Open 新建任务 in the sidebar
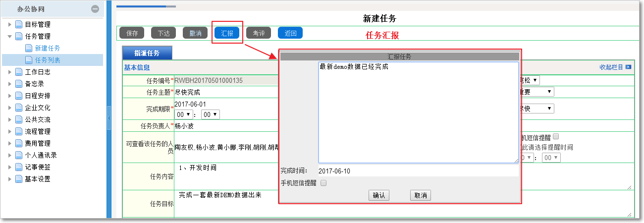This screenshot has height=223, width=644. (48, 48)
